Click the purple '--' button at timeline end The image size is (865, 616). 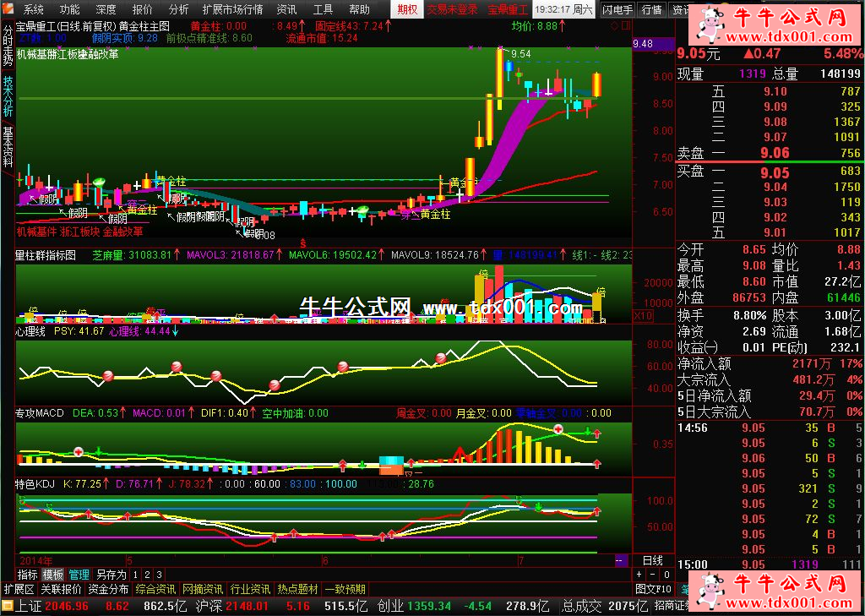[x=621, y=560]
